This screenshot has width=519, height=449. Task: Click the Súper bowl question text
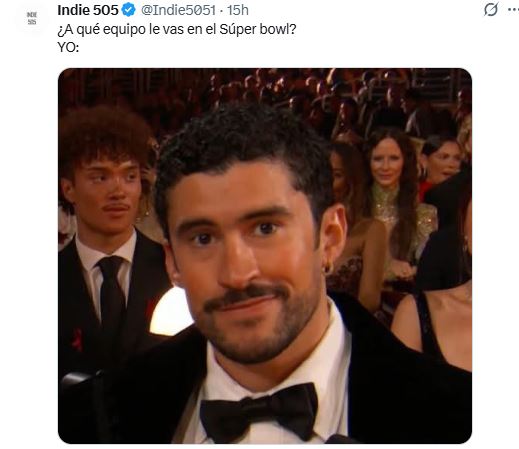pyautogui.click(x=177, y=29)
